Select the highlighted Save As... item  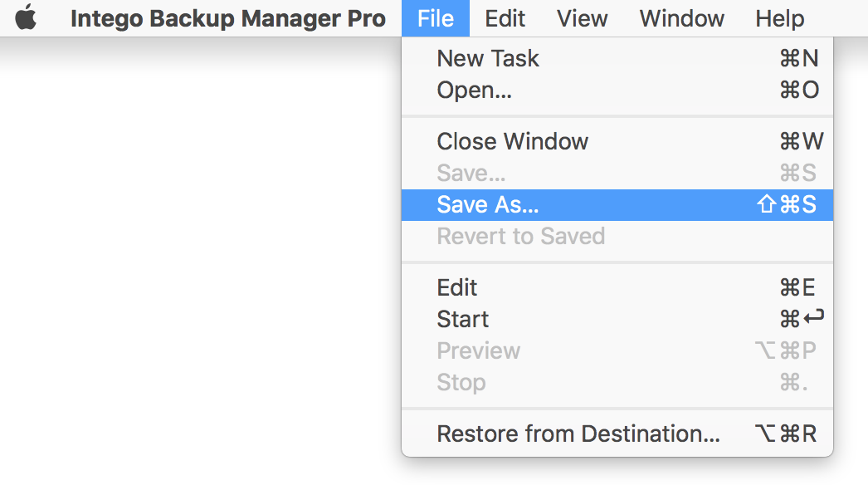coord(617,204)
